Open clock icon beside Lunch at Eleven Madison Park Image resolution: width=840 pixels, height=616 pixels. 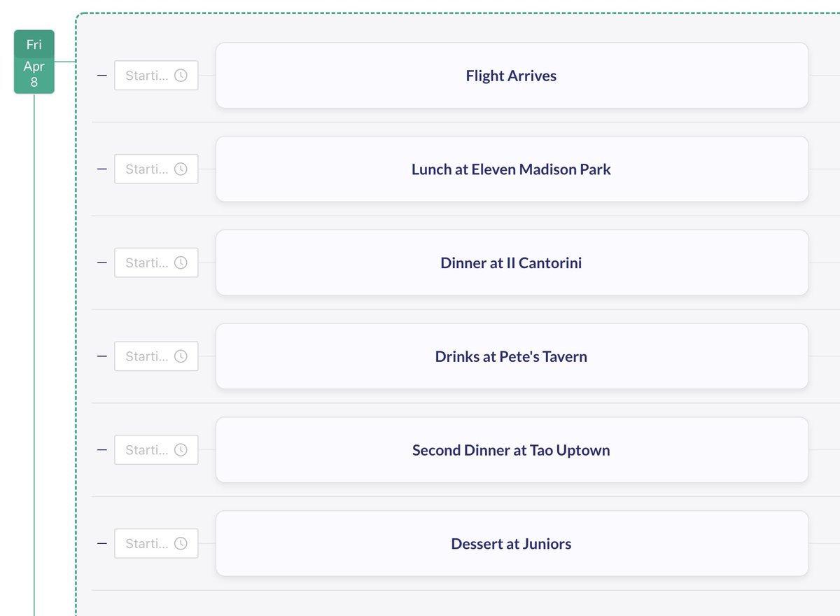click(x=181, y=169)
